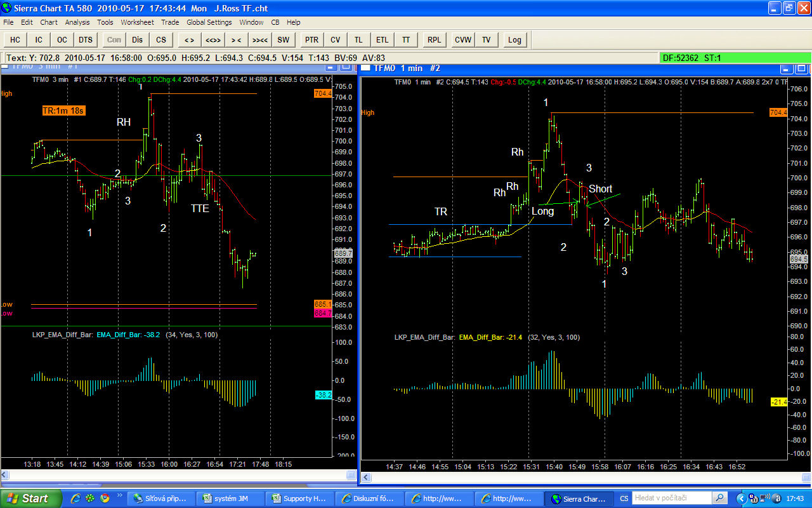Click the compress bar spacing '><' button
The image size is (812, 508).
point(236,39)
